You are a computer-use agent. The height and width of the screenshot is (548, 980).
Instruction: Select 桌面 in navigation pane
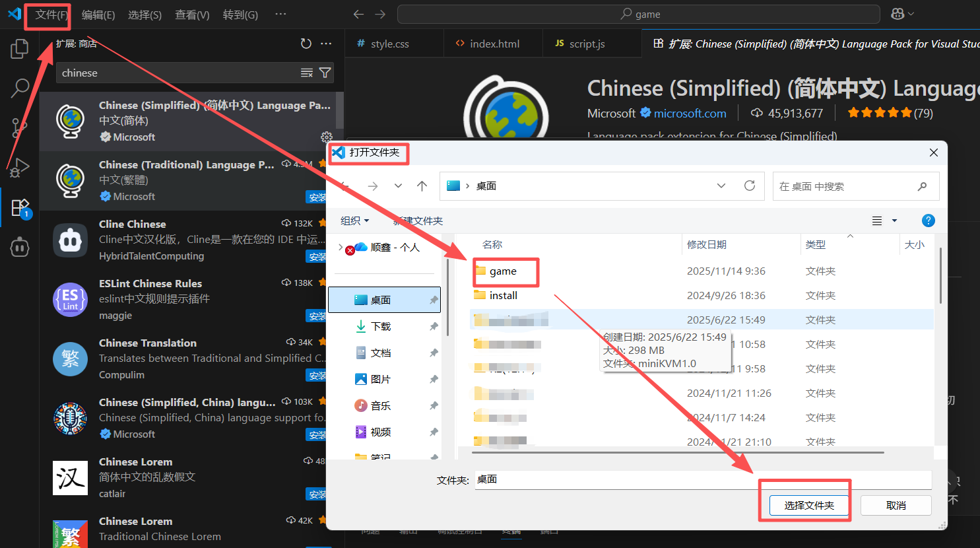384,300
